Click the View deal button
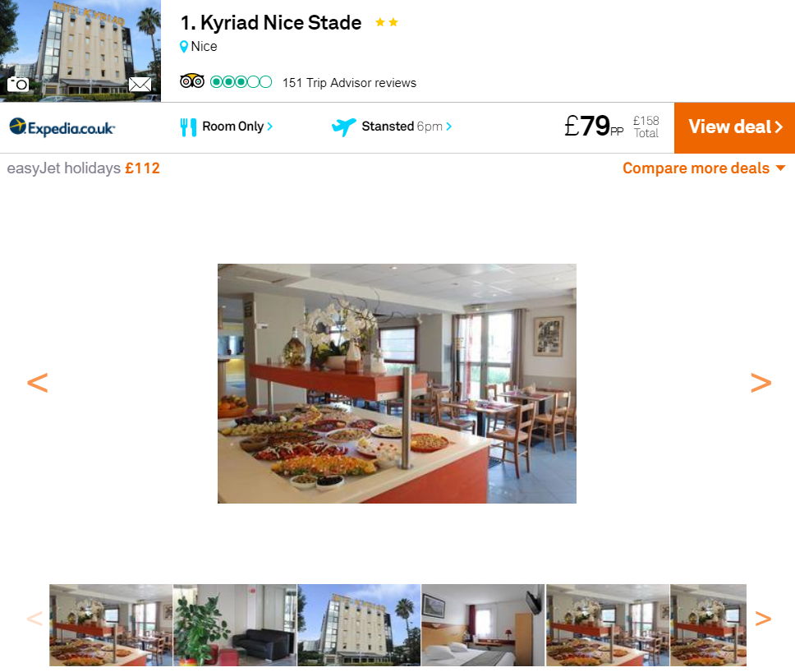 pyautogui.click(x=735, y=127)
